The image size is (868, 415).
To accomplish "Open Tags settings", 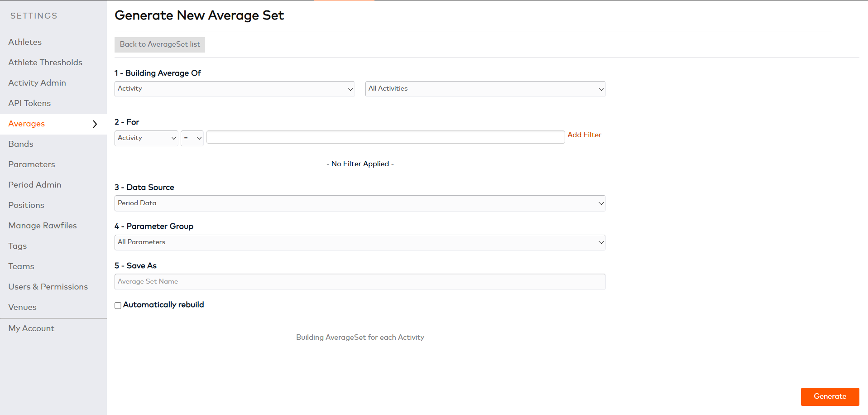I will [18, 246].
